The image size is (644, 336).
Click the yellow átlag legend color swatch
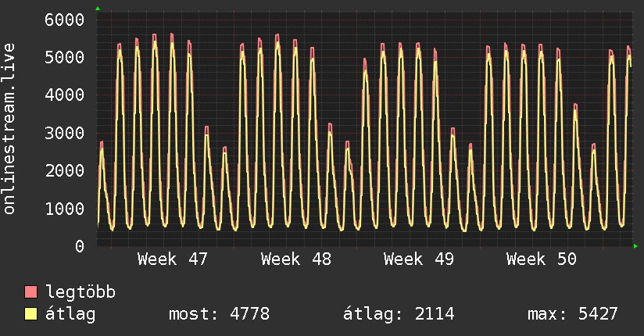tap(31, 315)
